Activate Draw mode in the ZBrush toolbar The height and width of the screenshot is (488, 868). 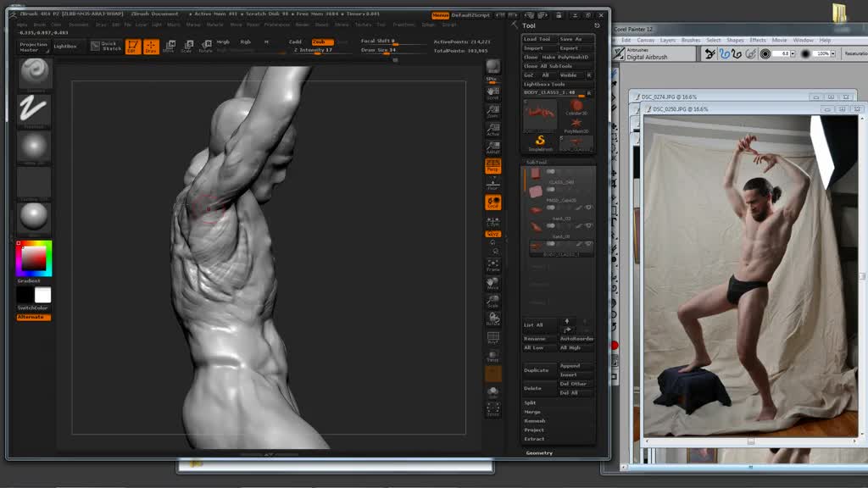click(151, 47)
